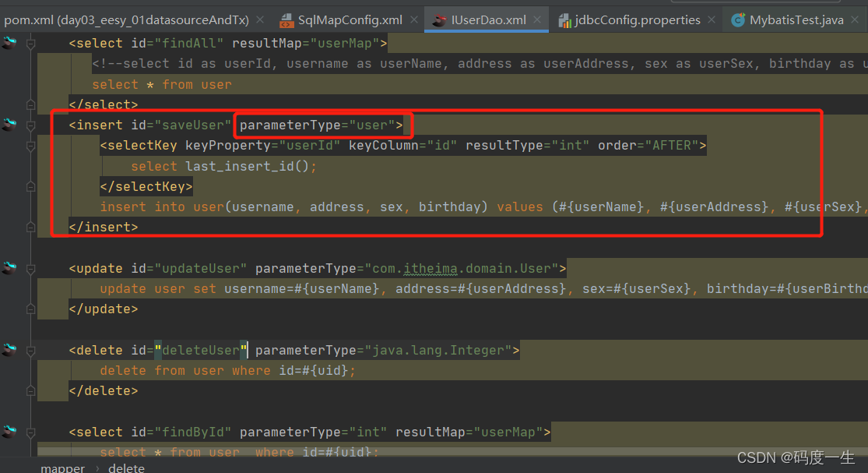Click parameterType="user" in the insert tag

coord(317,125)
